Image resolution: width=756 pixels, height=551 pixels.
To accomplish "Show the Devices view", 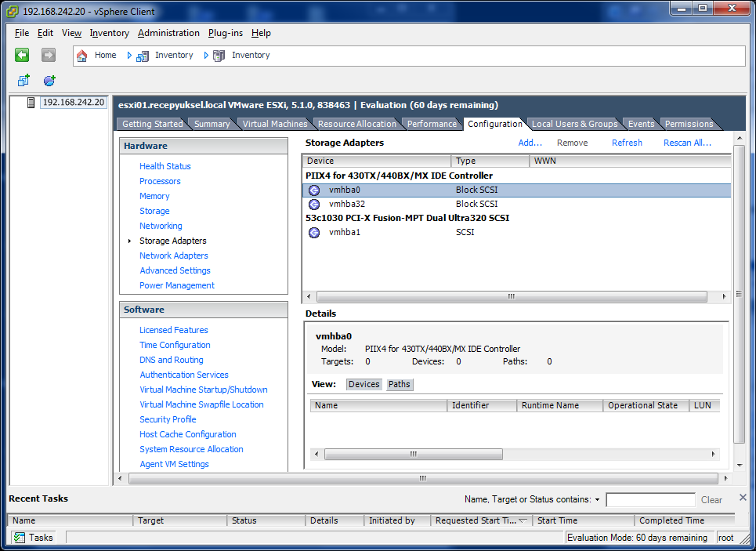I will (x=364, y=385).
